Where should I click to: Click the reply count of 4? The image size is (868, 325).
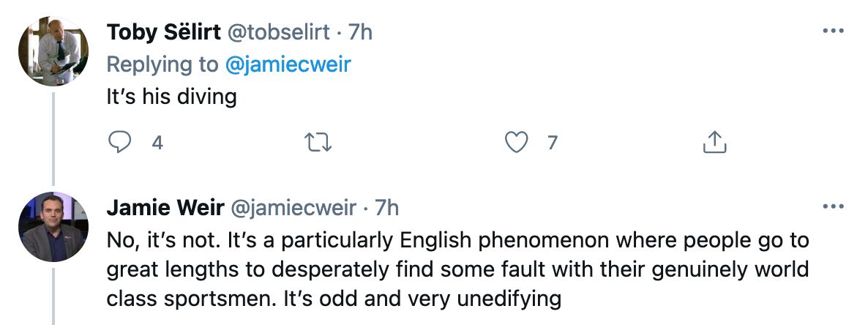[157, 143]
